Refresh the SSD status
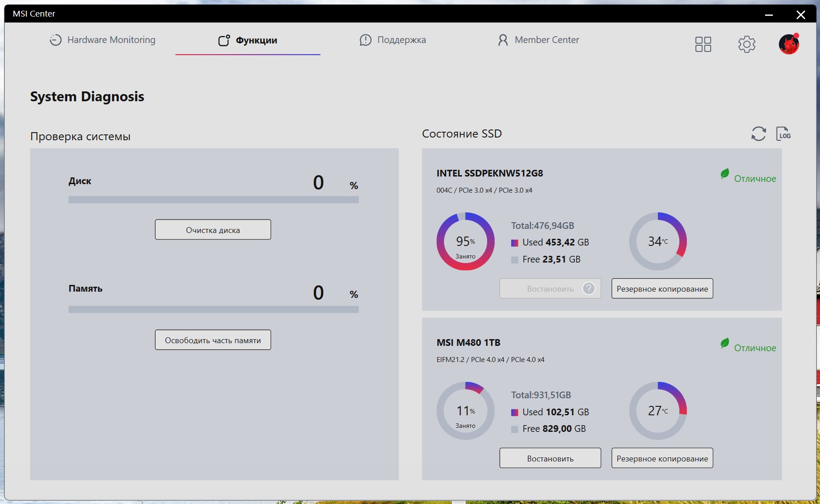The height and width of the screenshot is (504, 820). [x=759, y=134]
